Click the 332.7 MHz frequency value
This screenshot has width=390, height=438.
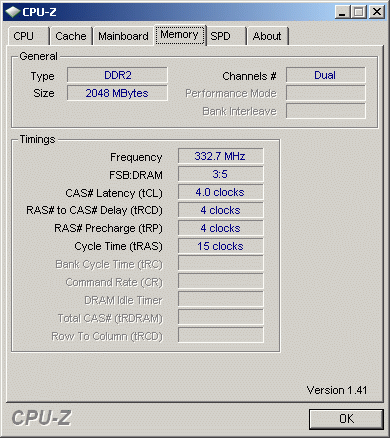click(x=221, y=156)
